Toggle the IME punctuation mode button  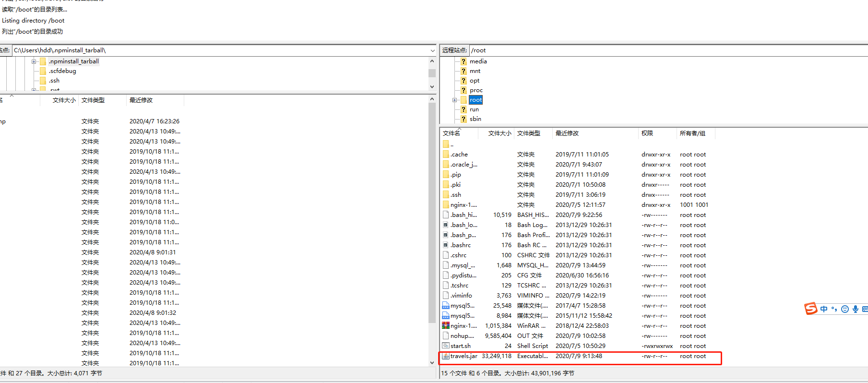[834, 309]
